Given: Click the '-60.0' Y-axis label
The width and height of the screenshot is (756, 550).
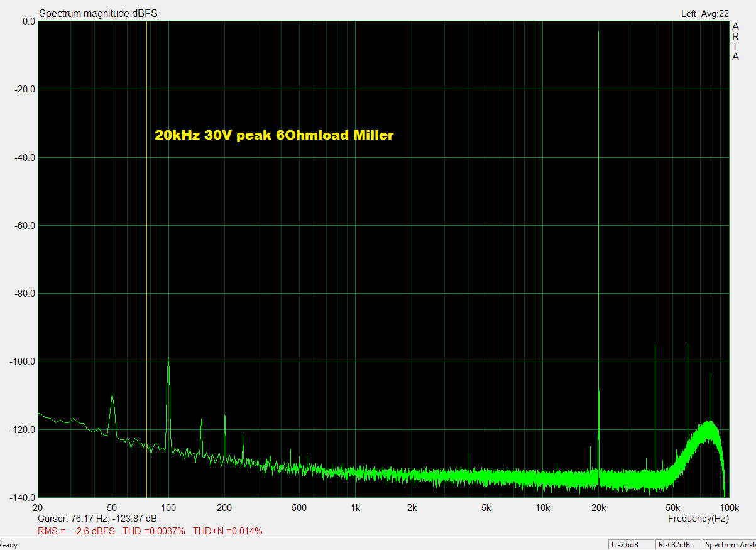Looking at the screenshot, I should click(25, 225).
